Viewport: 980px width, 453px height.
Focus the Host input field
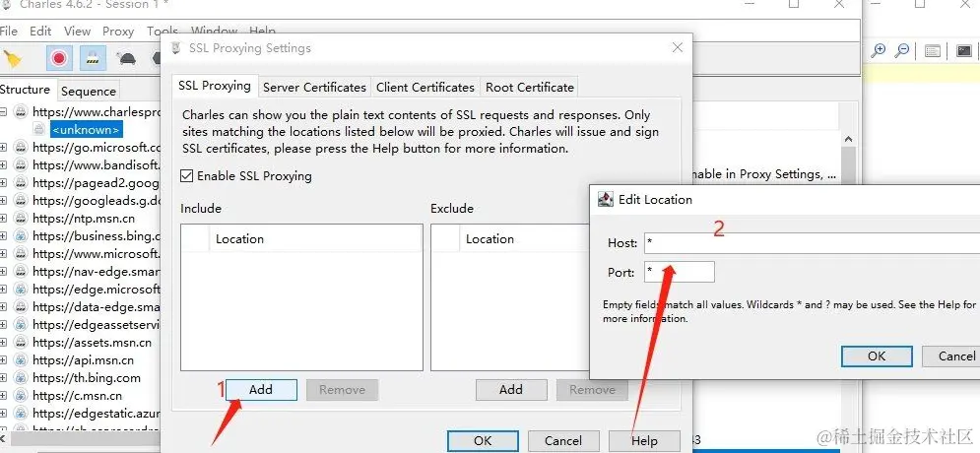click(812, 243)
